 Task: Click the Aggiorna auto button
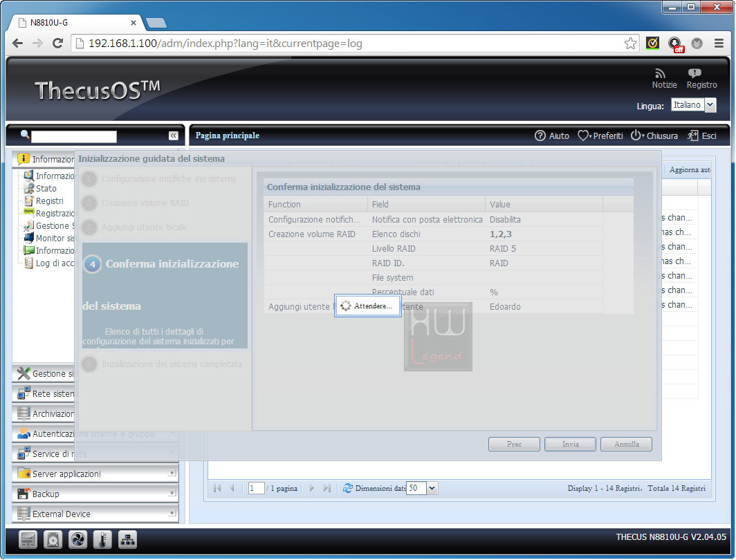690,170
